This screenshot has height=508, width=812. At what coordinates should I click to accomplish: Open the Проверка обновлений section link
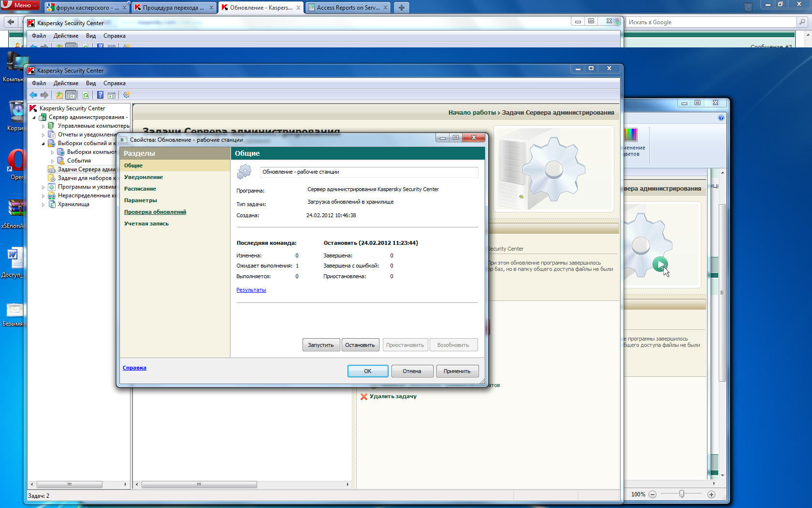click(x=155, y=212)
